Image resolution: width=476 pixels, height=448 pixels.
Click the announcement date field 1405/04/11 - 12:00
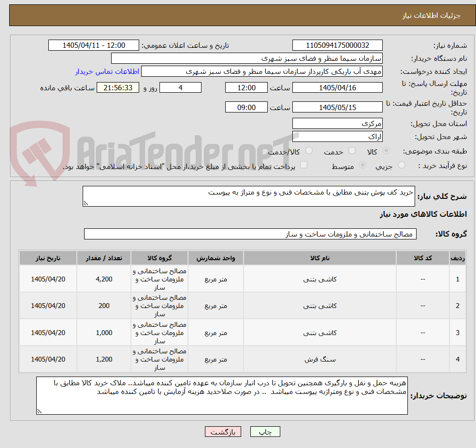pyautogui.click(x=93, y=45)
